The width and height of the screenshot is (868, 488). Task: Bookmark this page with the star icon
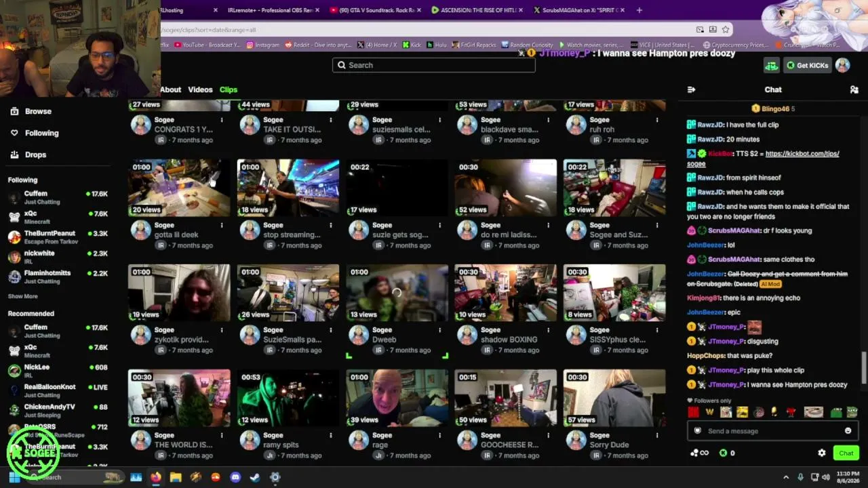tap(726, 30)
